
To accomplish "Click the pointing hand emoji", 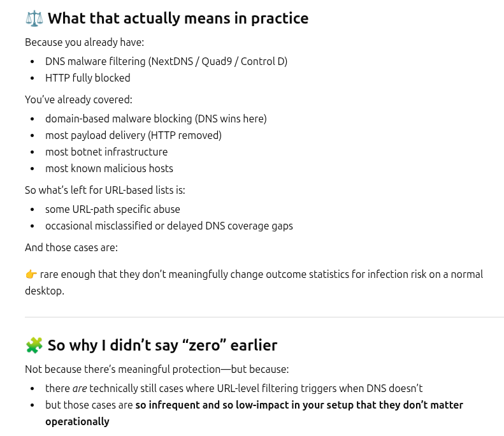I will pos(31,274).
